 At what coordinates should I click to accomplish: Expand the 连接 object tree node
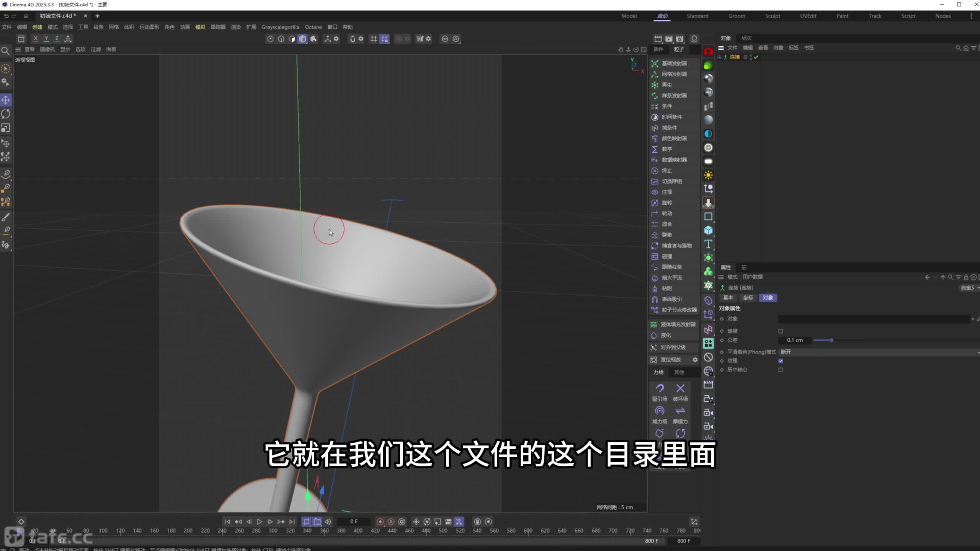pos(720,57)
